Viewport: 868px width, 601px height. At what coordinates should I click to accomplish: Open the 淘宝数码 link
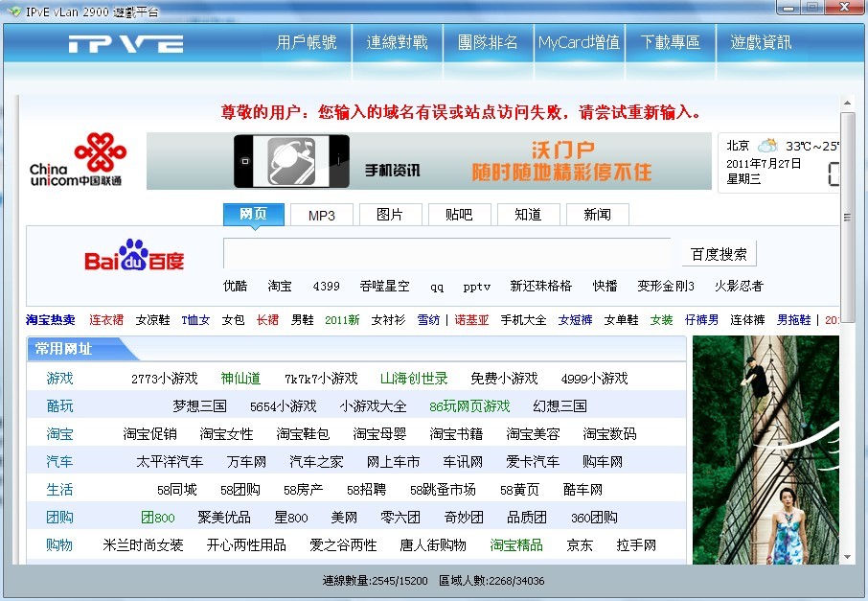pyautogui.click(x=609, y=433)
